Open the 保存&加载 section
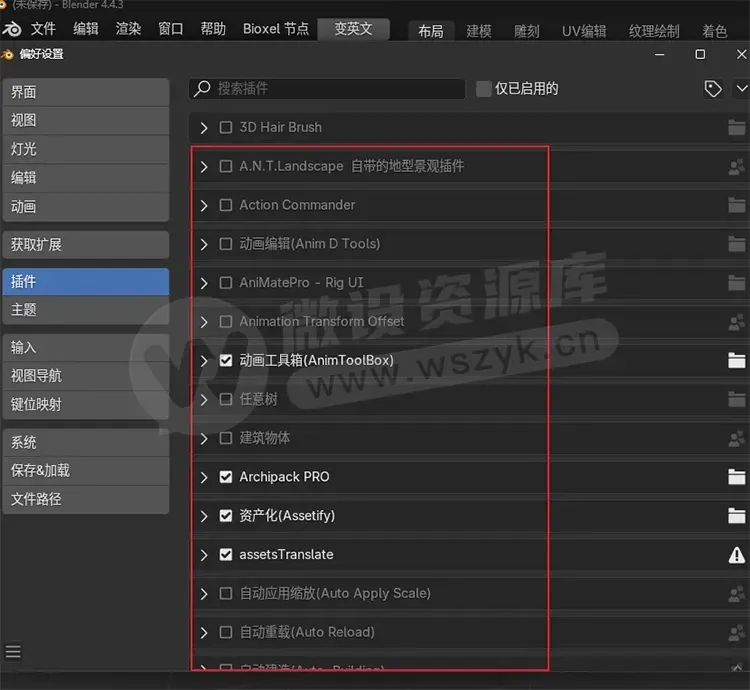The image size is (750, 690). [x=86, y=471]
